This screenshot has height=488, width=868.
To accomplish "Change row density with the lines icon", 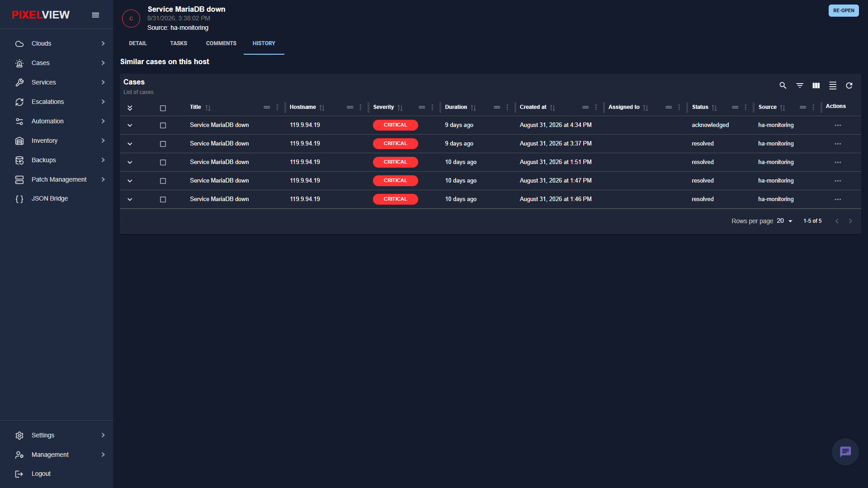I will tap(833, 85).
